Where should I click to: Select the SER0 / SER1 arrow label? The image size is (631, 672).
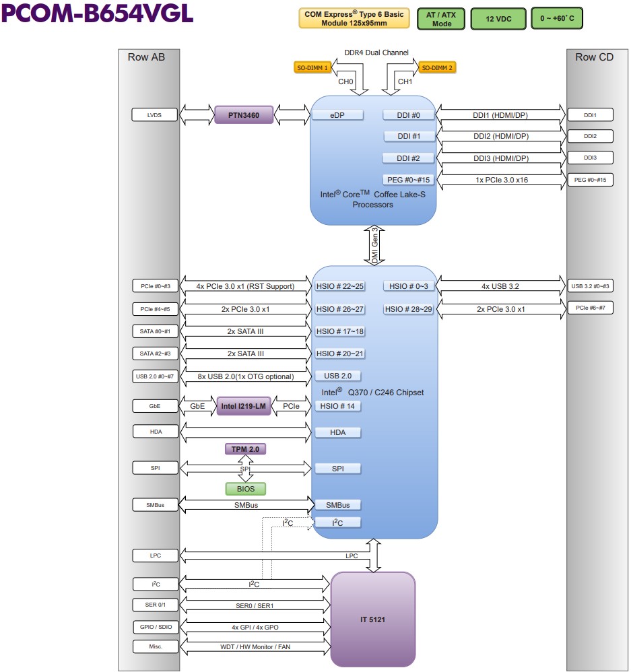pyautogui.click(x=255, y=605)
